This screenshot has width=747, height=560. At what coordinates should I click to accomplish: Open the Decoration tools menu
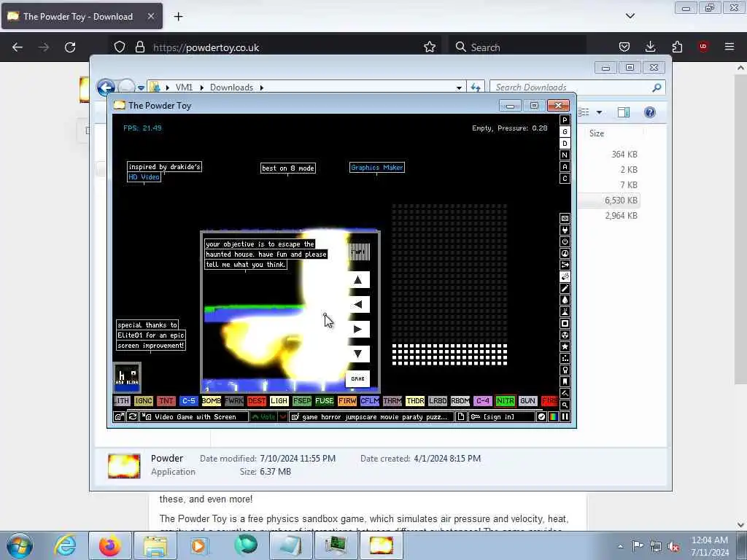pyautogui.click(x=565, y=393)
